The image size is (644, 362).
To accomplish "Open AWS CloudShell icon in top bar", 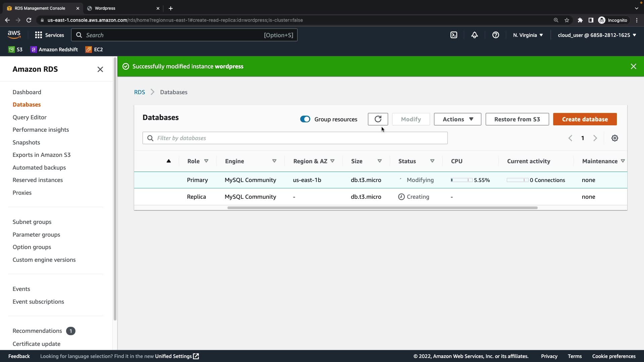I will (x=453, y=35).
